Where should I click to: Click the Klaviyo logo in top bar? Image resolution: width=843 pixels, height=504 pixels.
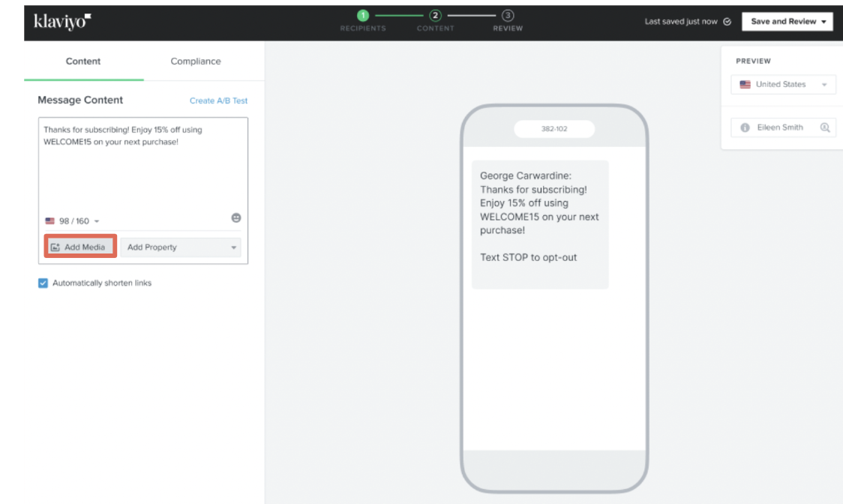[x=60, y=20]
